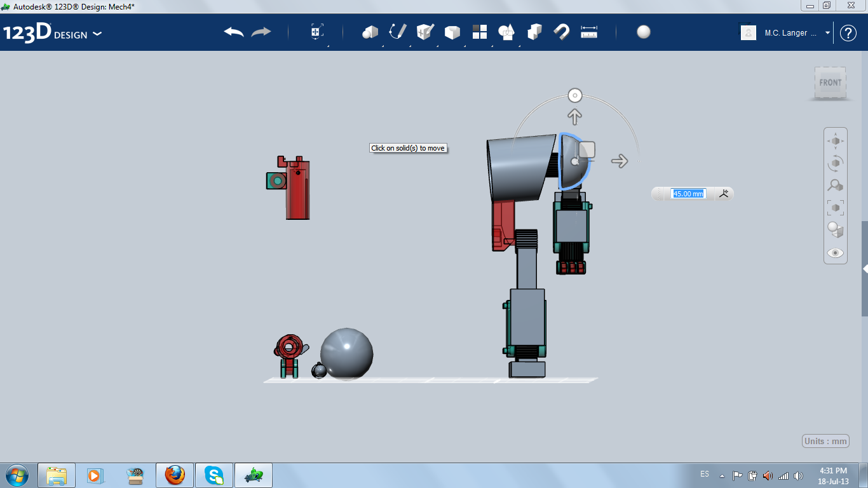Image resolution: width=868 pixels, height=488 pixels.
Task: Launch Firefox from the taskbar
Action: click(174, 475)
